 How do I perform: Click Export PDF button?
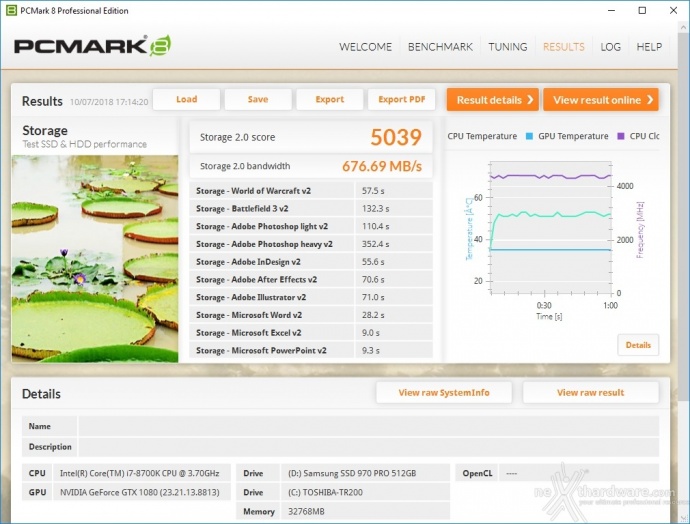(402, 99)
